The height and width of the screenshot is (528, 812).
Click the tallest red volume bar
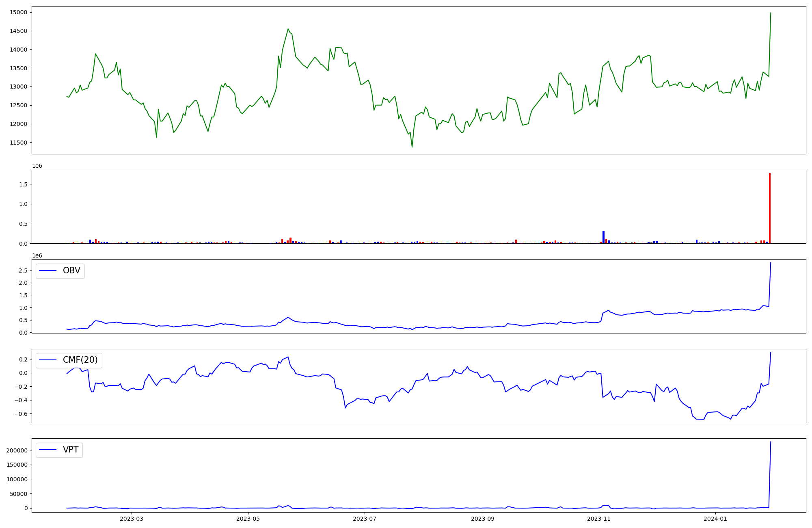tap(769, 208)
